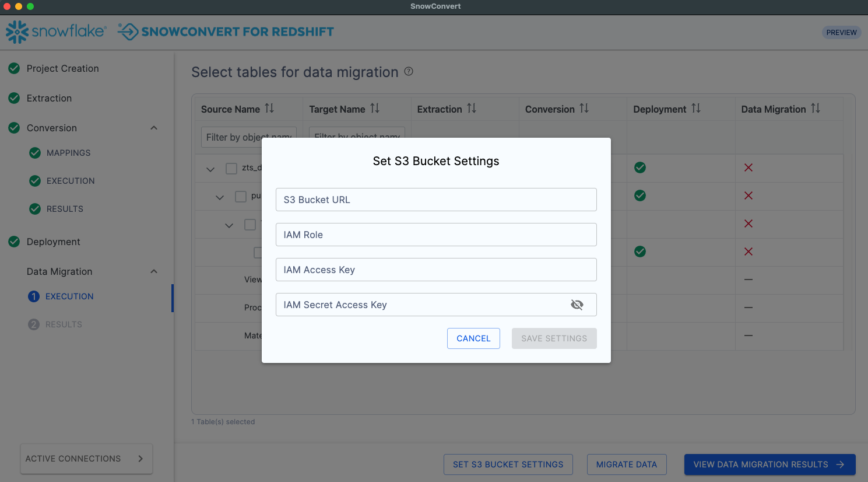Sort by Extraction column arrows
Viewport: 868px width, 482px height.
(472, 109)
